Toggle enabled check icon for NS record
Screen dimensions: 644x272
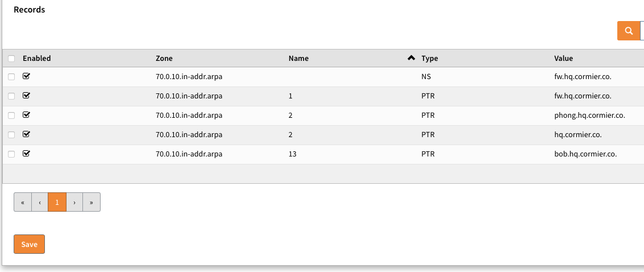[26, 76]
